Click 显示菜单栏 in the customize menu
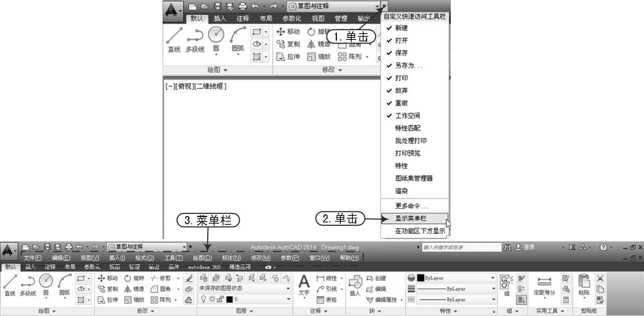The image size is (644, 316). click(x=415, y=219)
